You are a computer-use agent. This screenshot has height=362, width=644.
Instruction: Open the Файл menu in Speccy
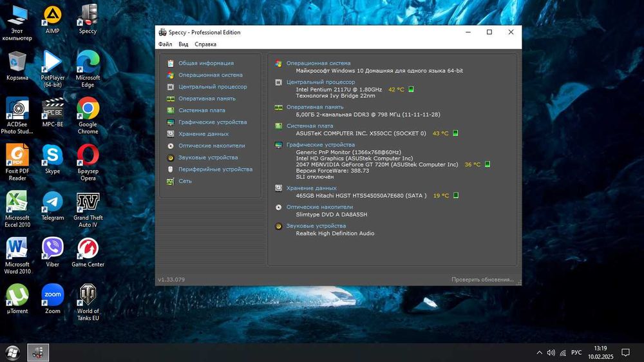coord(165,44)
